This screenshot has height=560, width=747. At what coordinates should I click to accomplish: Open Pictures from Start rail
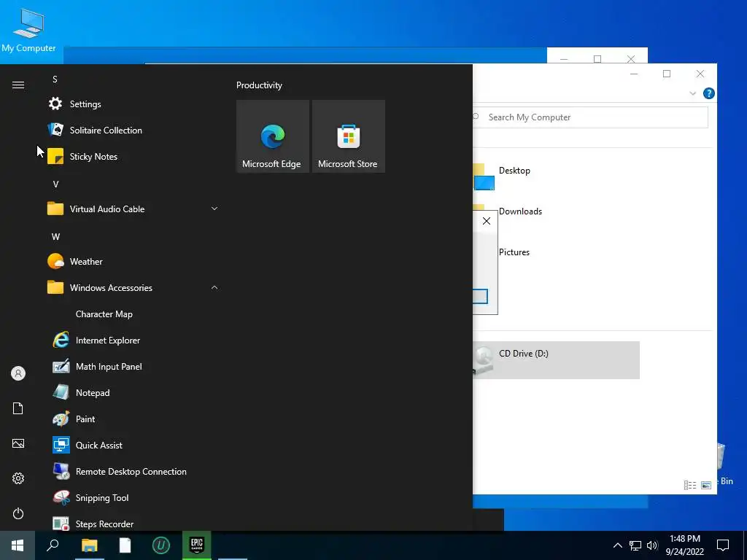(18, 443)
